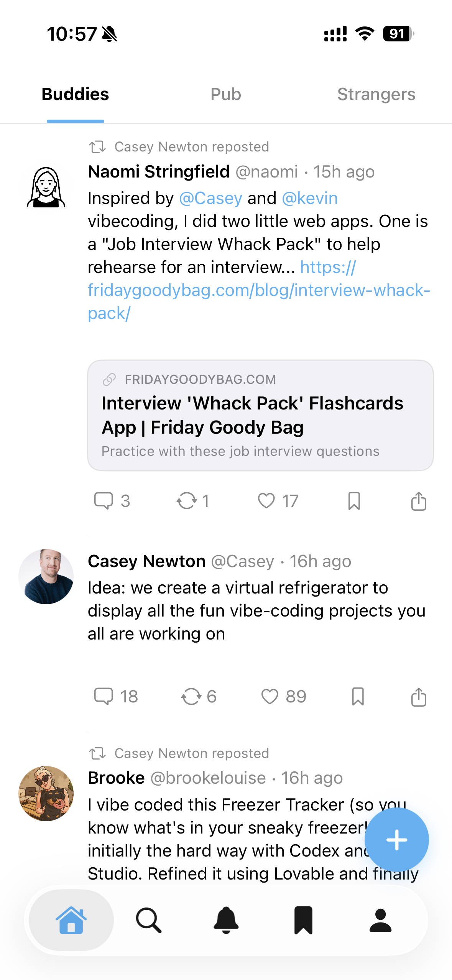Open the Interview 'Whack Pack' link card
452x980 pixels.
[x=260, y=415]
